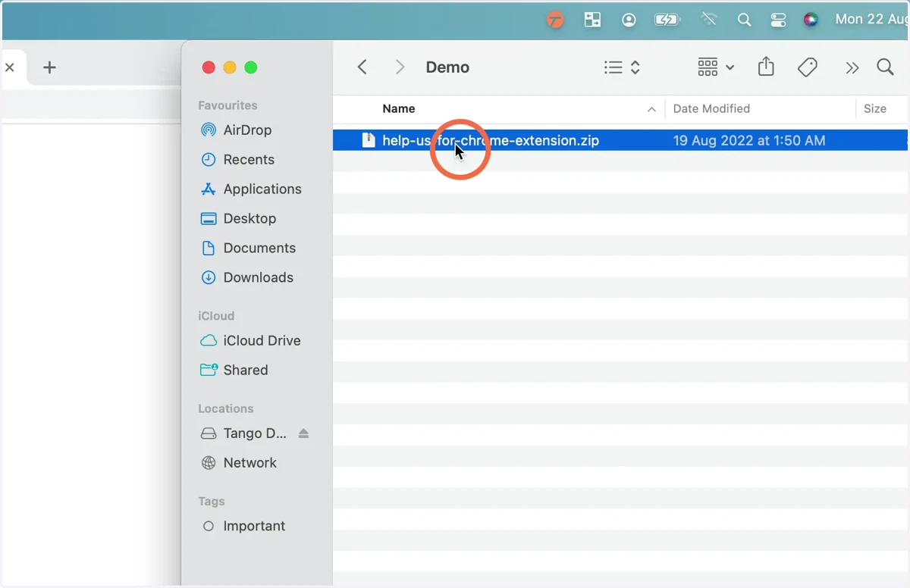Minimize the Finder window with yellow button
Image resolution: width=910 pixels, height=588 pixels.
pyautogui.click(x=230, y=67)
